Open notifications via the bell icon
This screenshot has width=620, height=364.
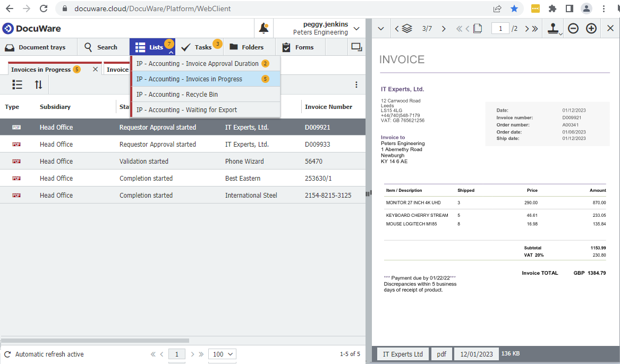point(264,28)
